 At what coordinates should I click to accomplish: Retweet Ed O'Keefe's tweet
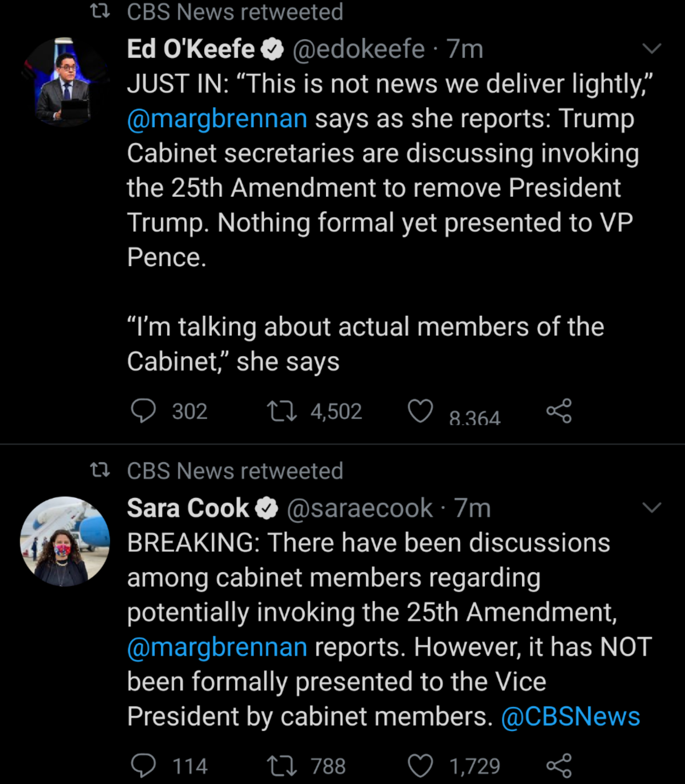coord(282,411)
